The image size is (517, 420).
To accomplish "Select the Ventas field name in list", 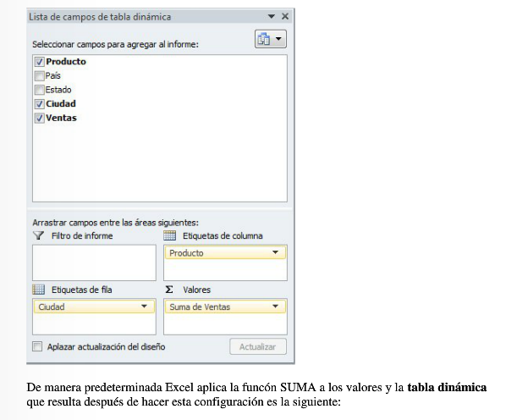I will [61, 119].
